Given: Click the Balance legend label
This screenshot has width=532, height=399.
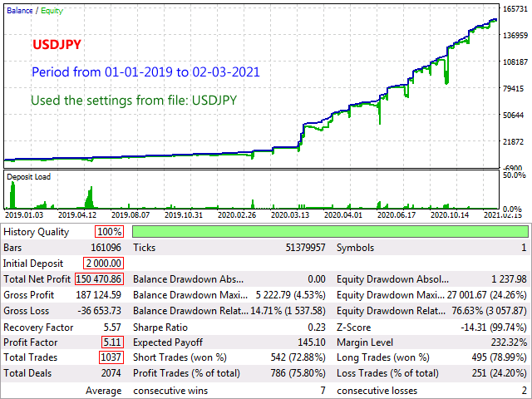Looking at the screenshot, I should pyautogui.click(x=20, y=10).
